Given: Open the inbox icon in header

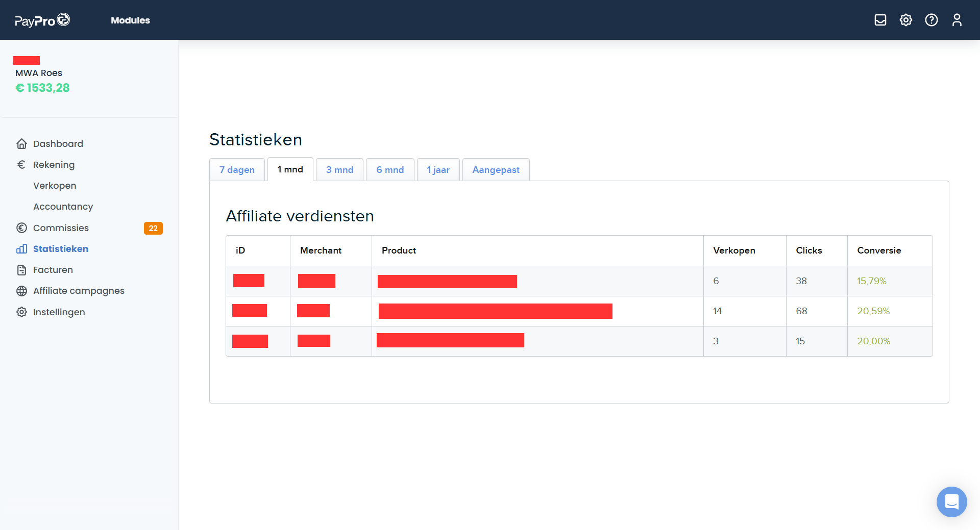Looking at the screenshot, I should [x=880, y=20].
